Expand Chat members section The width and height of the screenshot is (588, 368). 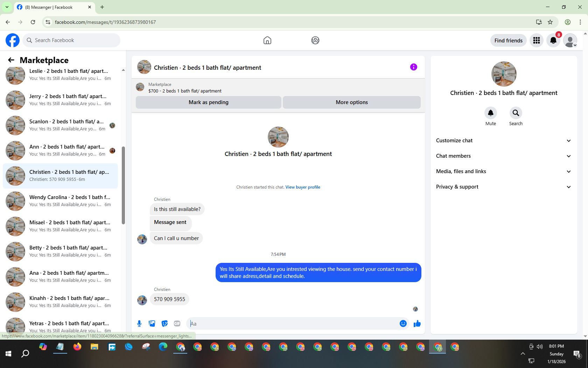[x=503, y=156]
